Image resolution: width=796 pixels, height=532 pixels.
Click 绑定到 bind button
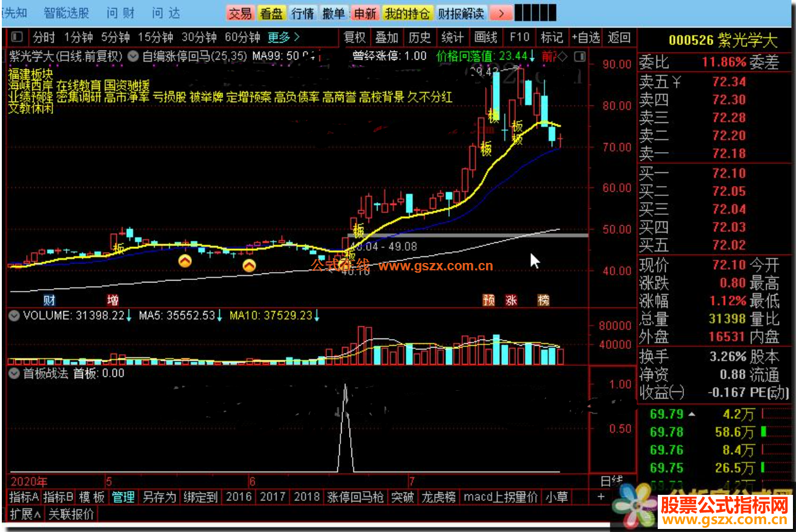point(200,497)
